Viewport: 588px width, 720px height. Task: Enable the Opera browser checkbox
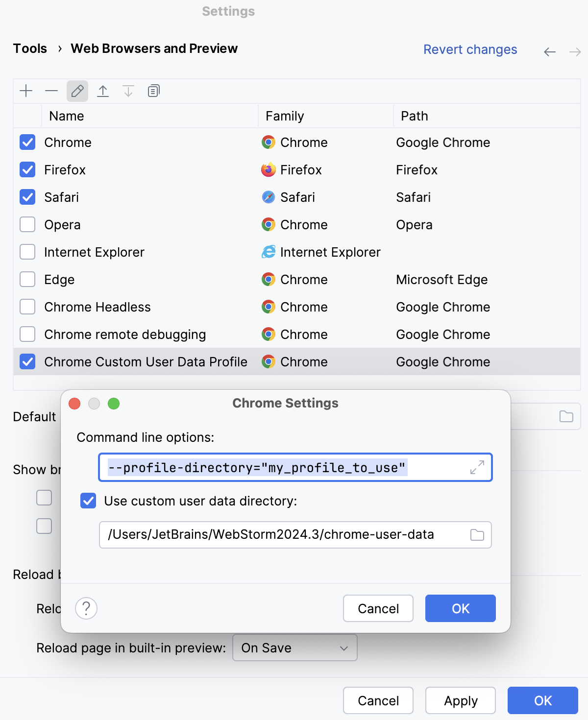coord(27,224)
